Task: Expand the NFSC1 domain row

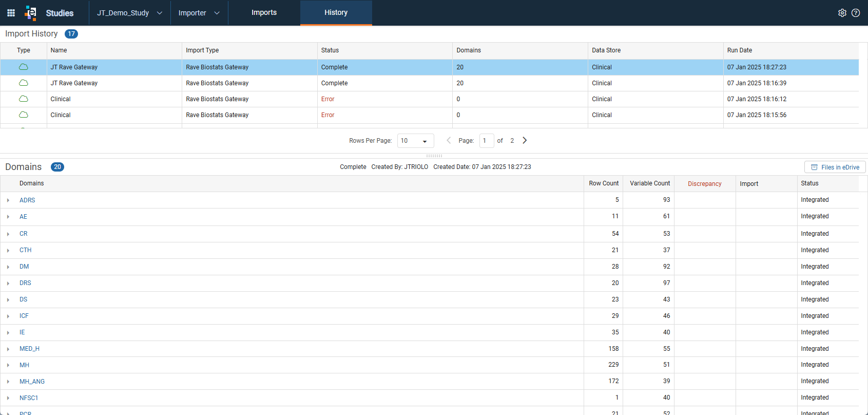Action: click(x=8, y=398)
